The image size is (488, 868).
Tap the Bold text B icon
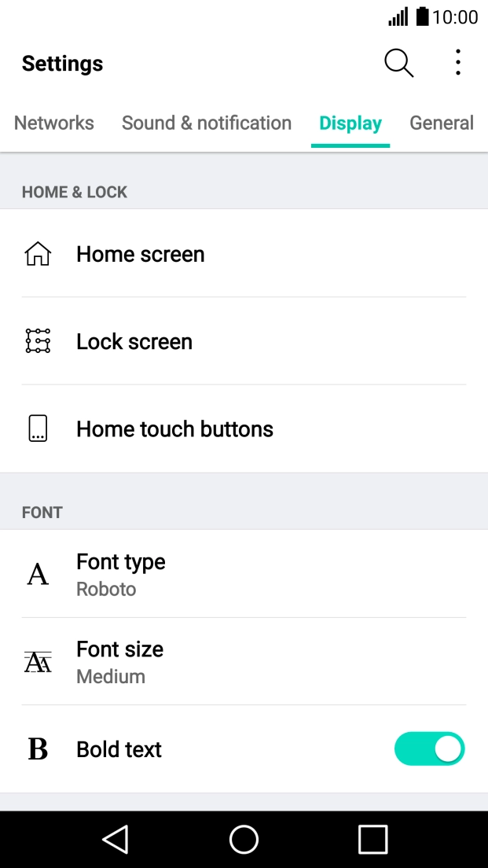[38, 749]
